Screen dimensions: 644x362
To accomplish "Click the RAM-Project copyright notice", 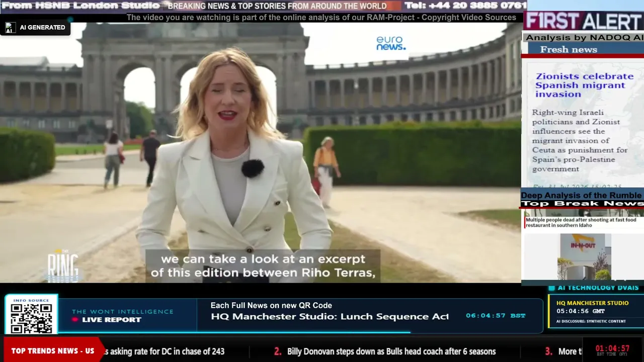I will pos(321,18).
